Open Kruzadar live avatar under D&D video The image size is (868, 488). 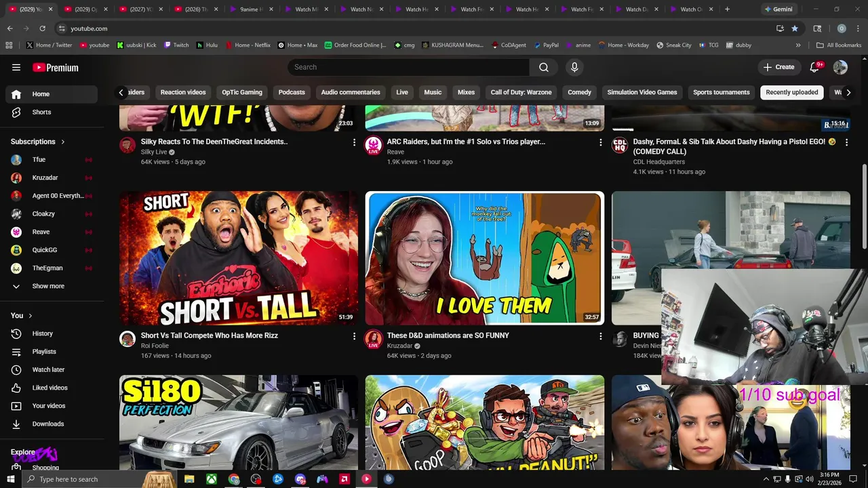tap(374, 339)
